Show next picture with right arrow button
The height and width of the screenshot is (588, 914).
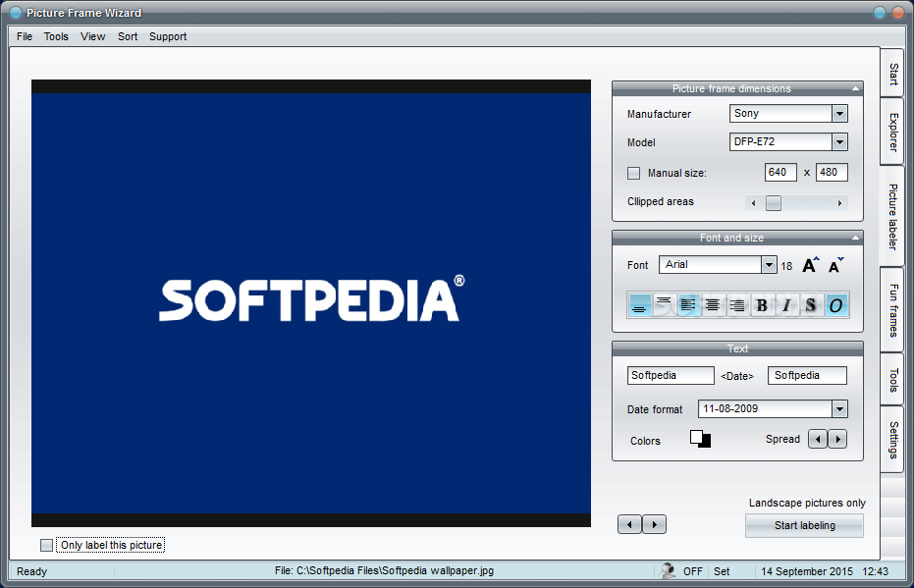[x=654, y=524]
